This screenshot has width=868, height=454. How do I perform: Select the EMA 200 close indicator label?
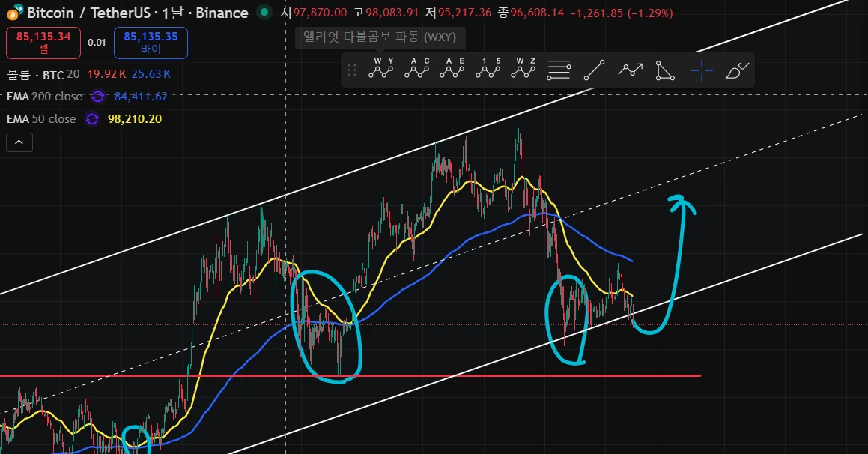(x=44, y=97)
